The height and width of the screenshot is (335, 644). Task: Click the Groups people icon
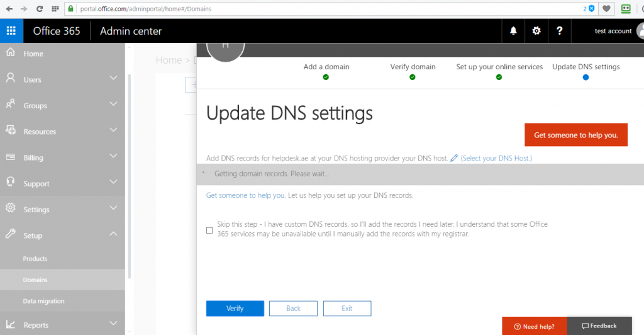pos(10,103)
